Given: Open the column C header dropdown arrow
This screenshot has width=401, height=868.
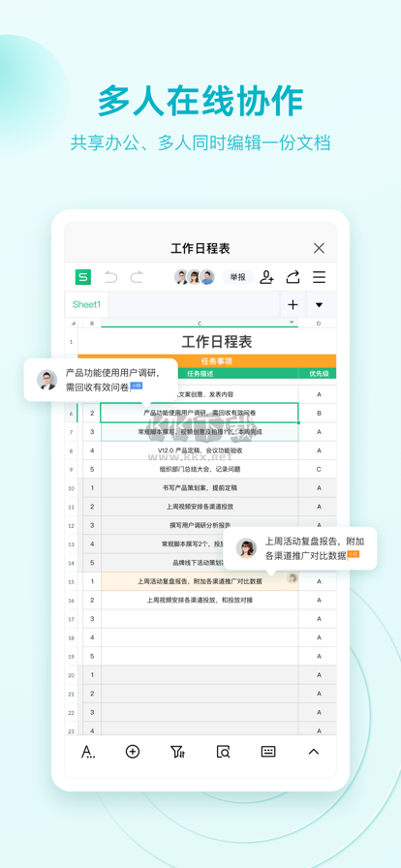Looking at the screenshot, I should [x=292, y=323].
